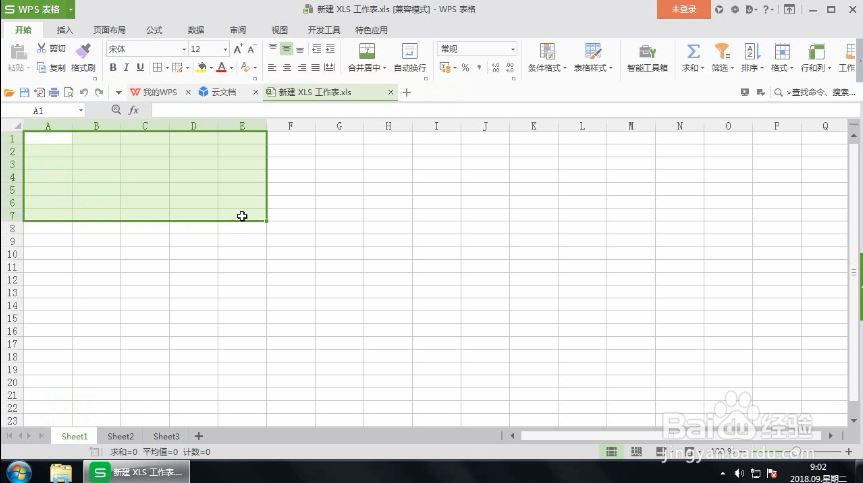The image size is (863, 483).
Task: Open the Formulas (公式) tab
Action: click(154, 30)
